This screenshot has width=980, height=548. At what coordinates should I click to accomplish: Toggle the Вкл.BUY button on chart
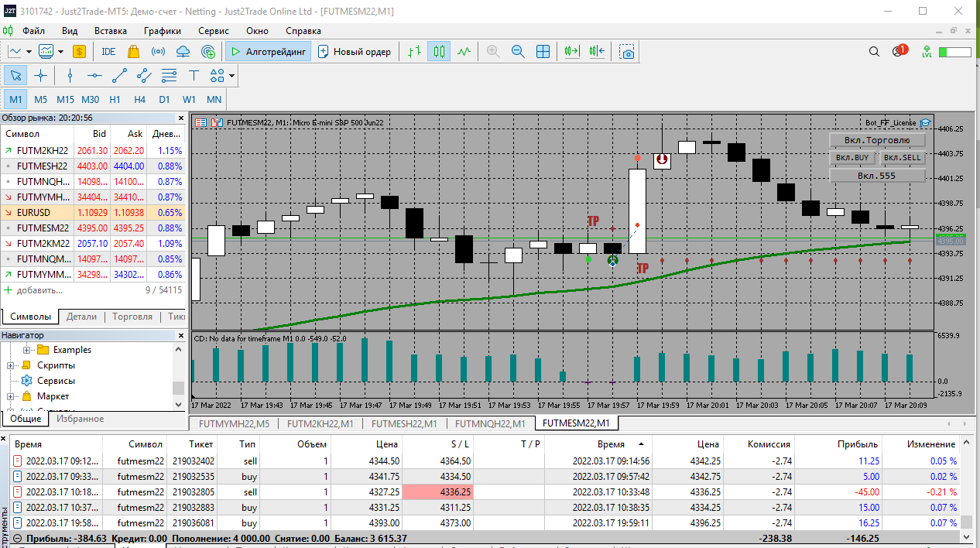click(853, 157)
